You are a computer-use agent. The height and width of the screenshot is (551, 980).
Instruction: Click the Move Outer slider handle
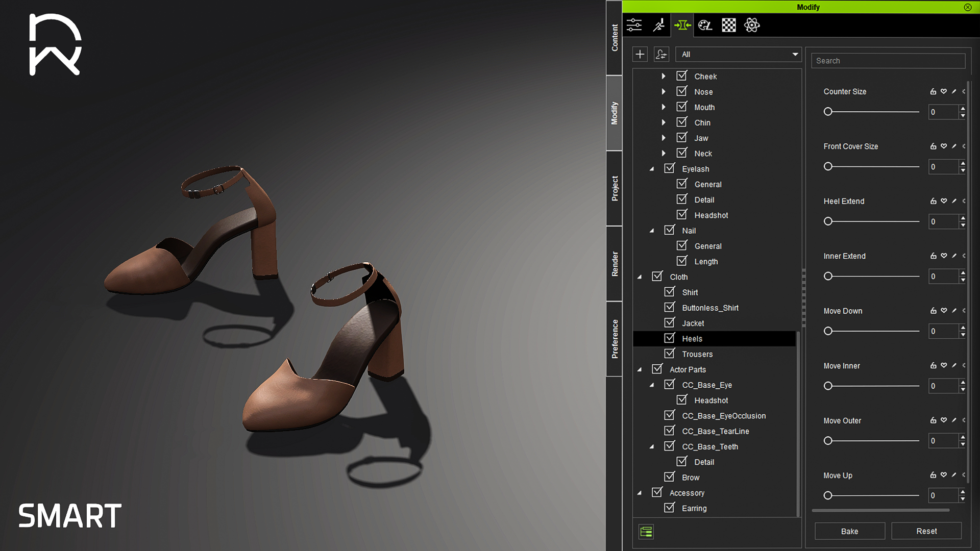(828, 441)
